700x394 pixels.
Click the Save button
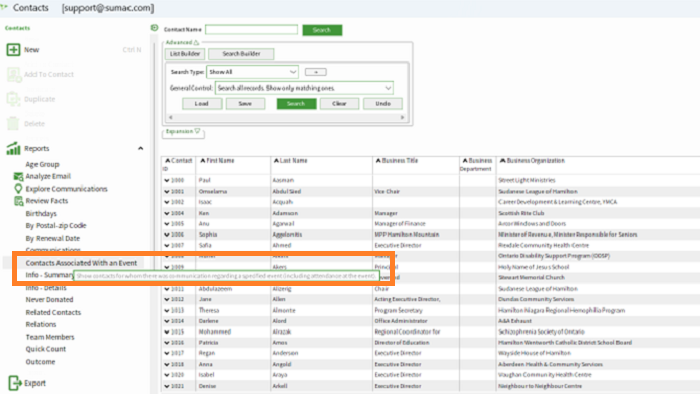245,104
